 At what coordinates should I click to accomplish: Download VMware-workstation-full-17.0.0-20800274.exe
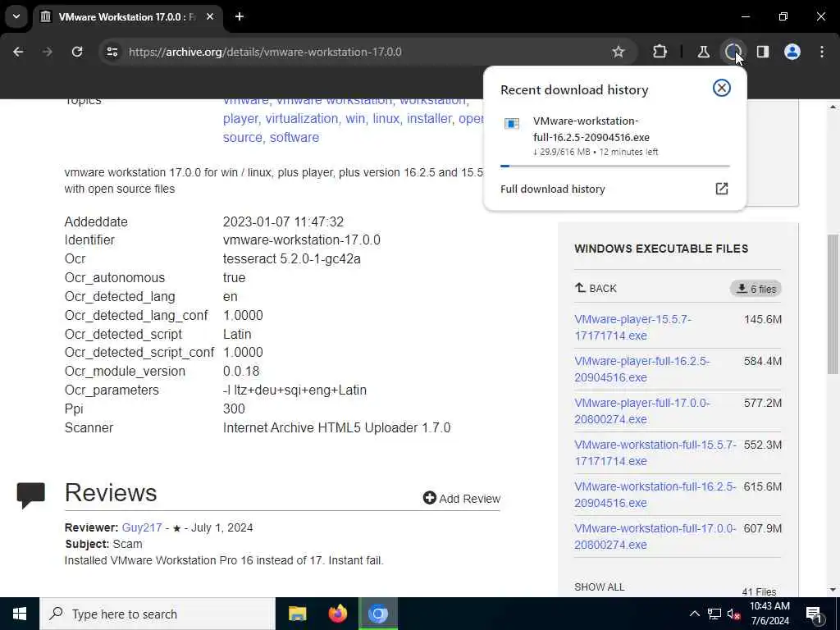click(x=655, y=536)
